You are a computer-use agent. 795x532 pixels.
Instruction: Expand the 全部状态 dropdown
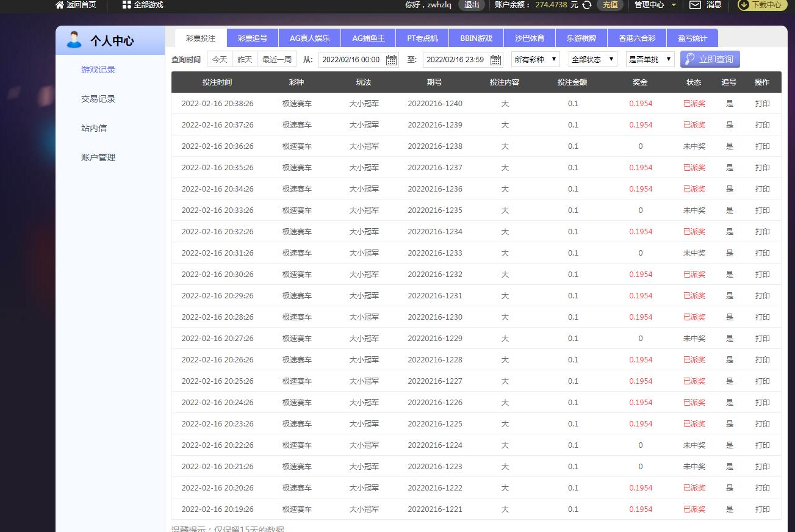click(x=592, y=59)
